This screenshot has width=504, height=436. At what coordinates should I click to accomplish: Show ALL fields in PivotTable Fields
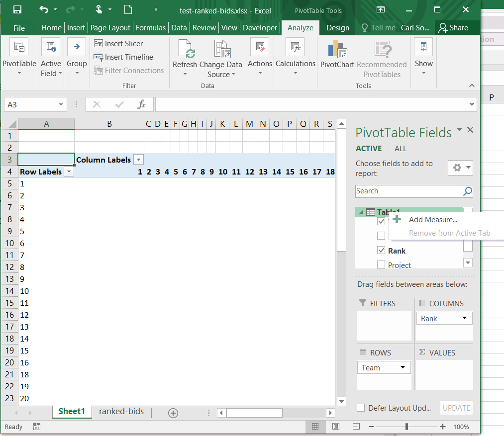(400, 149)
